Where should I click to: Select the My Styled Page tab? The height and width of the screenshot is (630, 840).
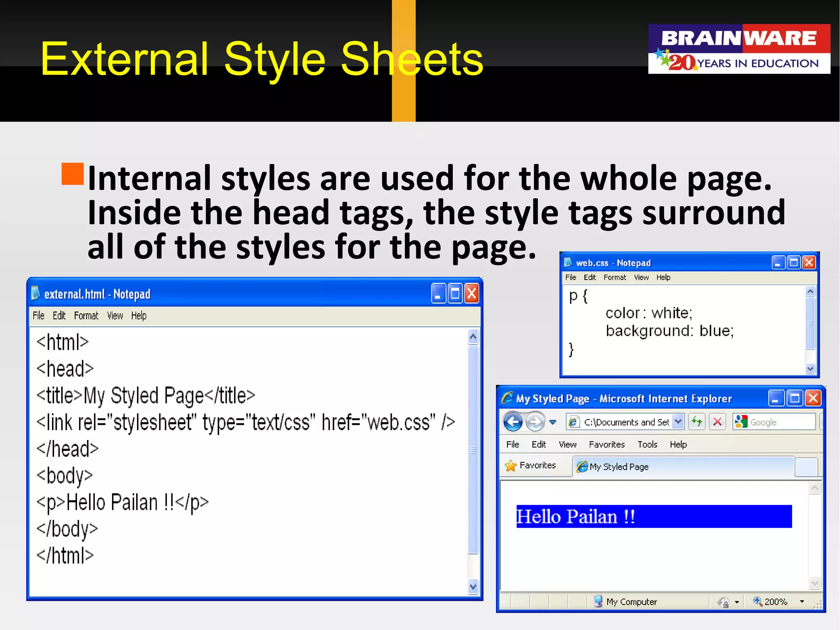(x=619, y=467)
